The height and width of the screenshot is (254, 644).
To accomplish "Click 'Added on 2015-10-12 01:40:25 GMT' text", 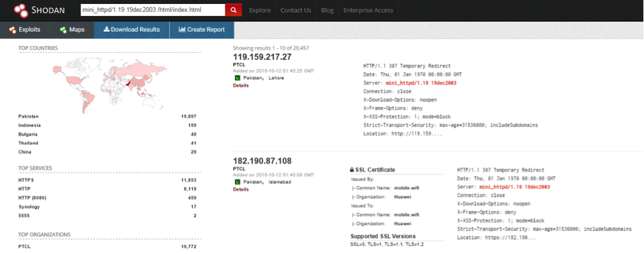I will click(273, 71).
